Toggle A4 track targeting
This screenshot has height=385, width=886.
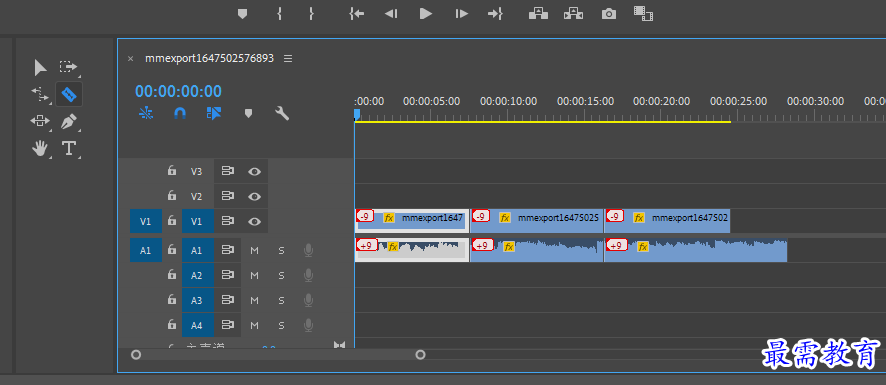198,325
